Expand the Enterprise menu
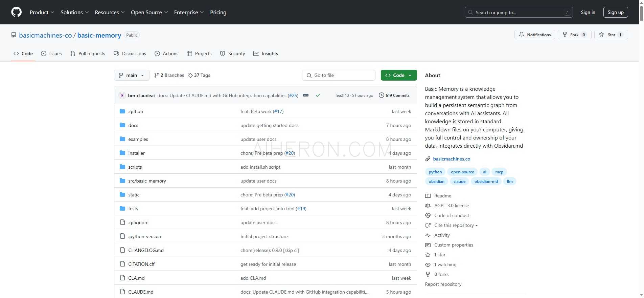The height and width of the screenshot is (298, 644). click(189, 12)
